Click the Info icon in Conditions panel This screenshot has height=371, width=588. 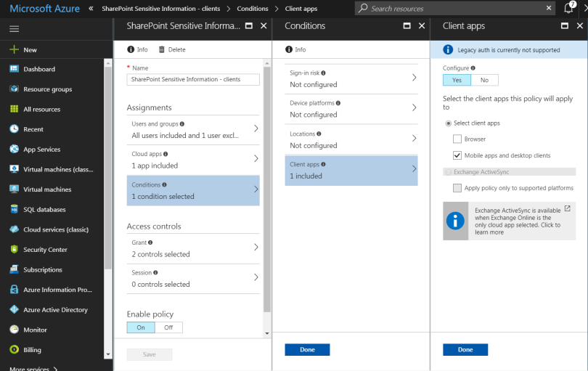tap(289, 49)
